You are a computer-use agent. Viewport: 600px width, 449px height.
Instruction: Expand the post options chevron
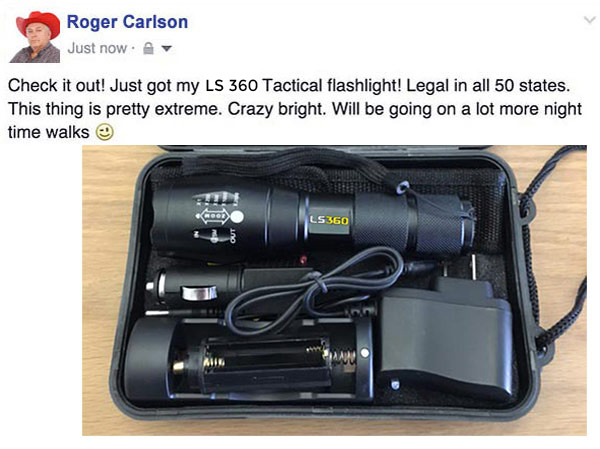589,20
